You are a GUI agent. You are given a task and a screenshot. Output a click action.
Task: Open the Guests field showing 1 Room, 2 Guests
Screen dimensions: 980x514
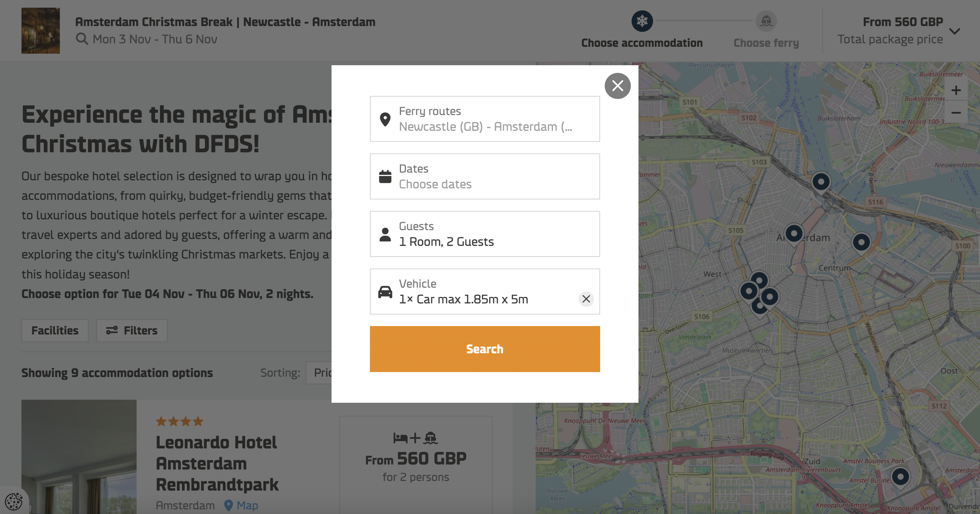(x=485, y=234)
